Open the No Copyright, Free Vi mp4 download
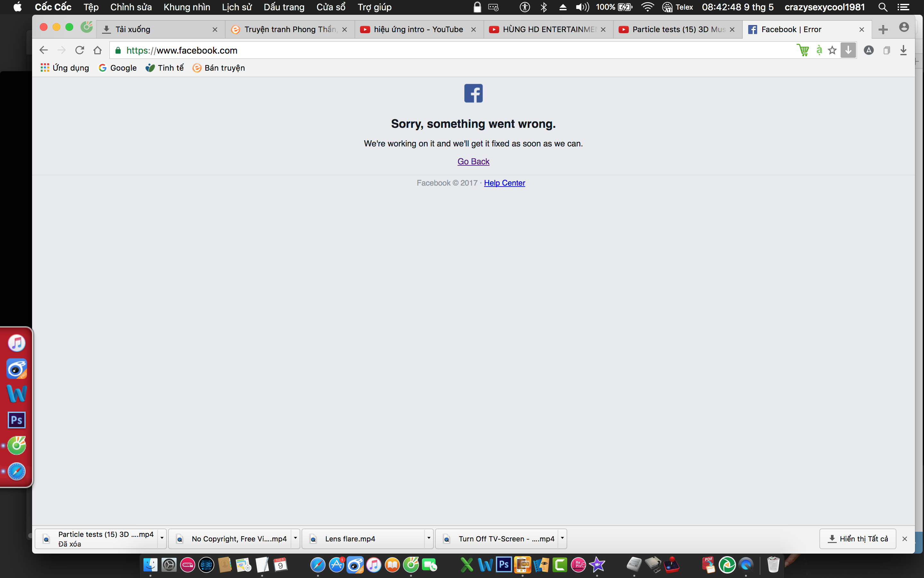Image resolution: width=924 pixels, height=578 pixels. tap(229, 539)
